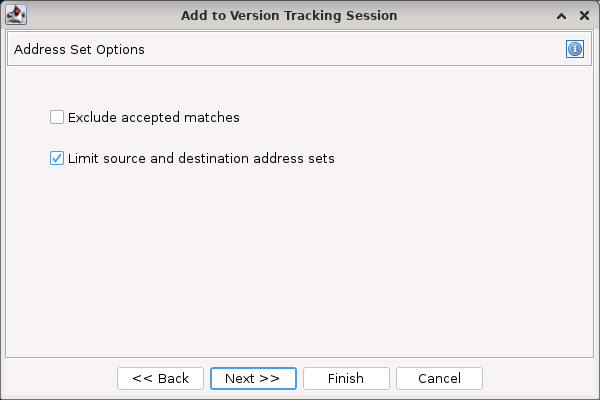Viewport: 600px width, 400px height.
Task: Click the "Address Set Options" panel heading
Action: coord(79,49)
